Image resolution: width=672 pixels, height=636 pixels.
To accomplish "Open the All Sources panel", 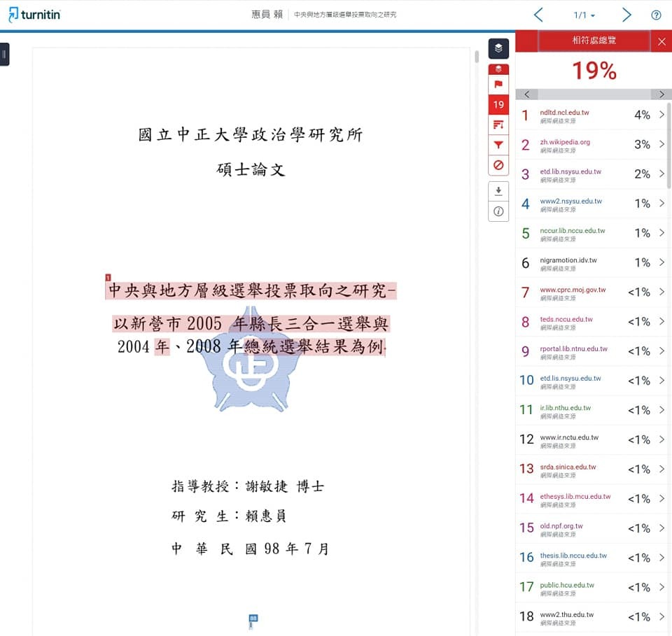I will (x=498, y=125).
